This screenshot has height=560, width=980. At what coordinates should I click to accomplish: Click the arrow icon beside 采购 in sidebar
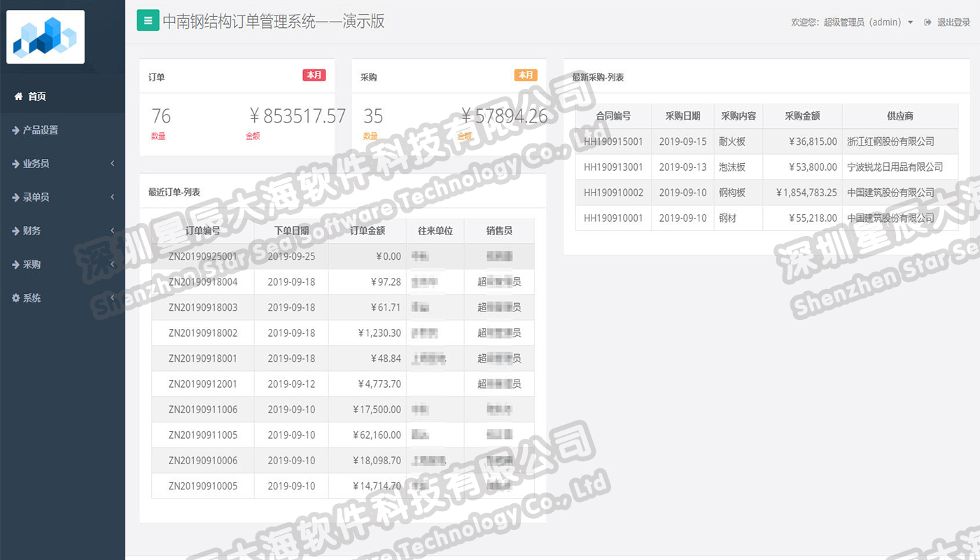coord(17,265)
